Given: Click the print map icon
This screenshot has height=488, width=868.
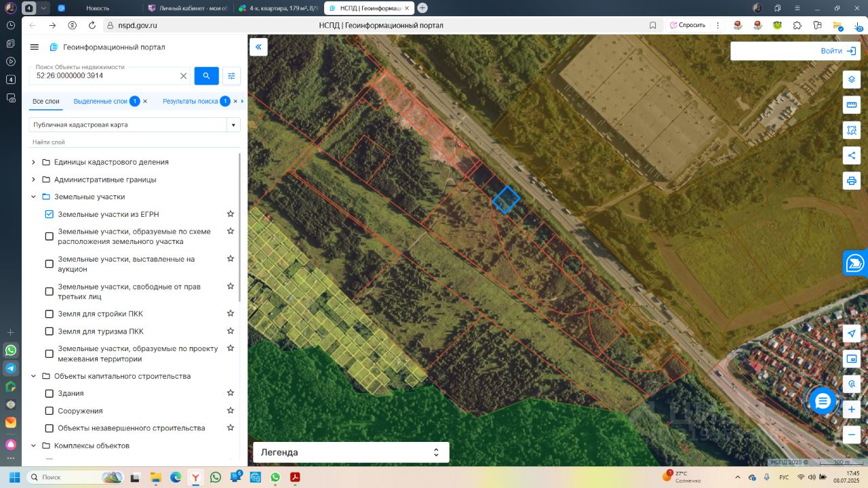Looking at the screenshot, I should pyautogui.click(x=852, y=181).
